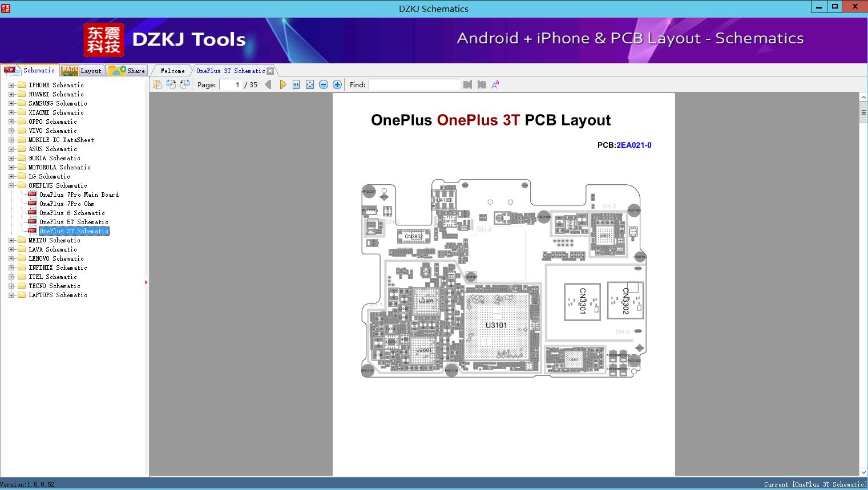This screenshot has height=490, width=868.
Task: Find next match icon
Action: pos(482,84)
